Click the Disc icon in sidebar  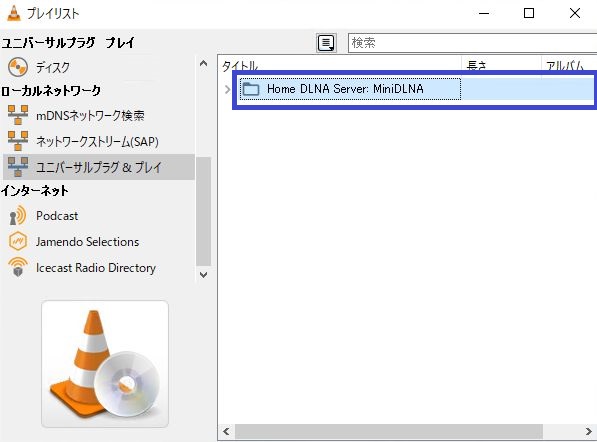18,67
